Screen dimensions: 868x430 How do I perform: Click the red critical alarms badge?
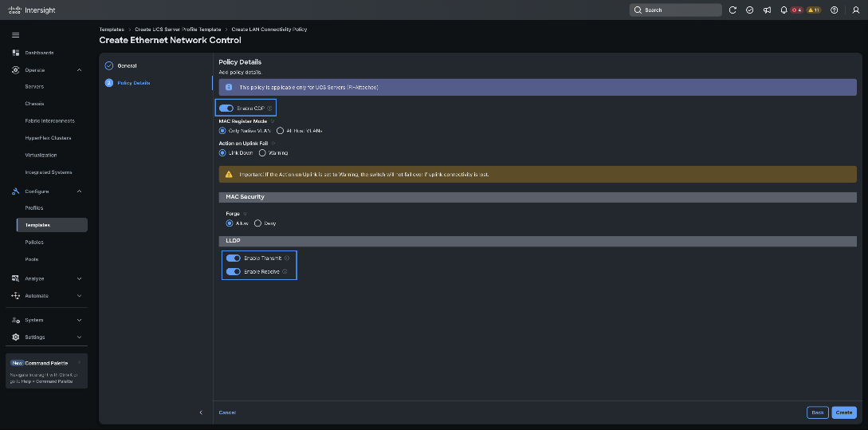[797, 10]
